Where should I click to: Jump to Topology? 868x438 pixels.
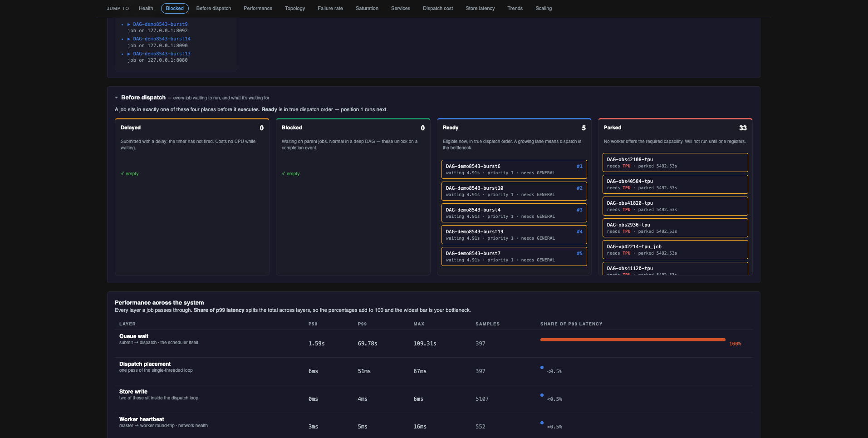295,8
